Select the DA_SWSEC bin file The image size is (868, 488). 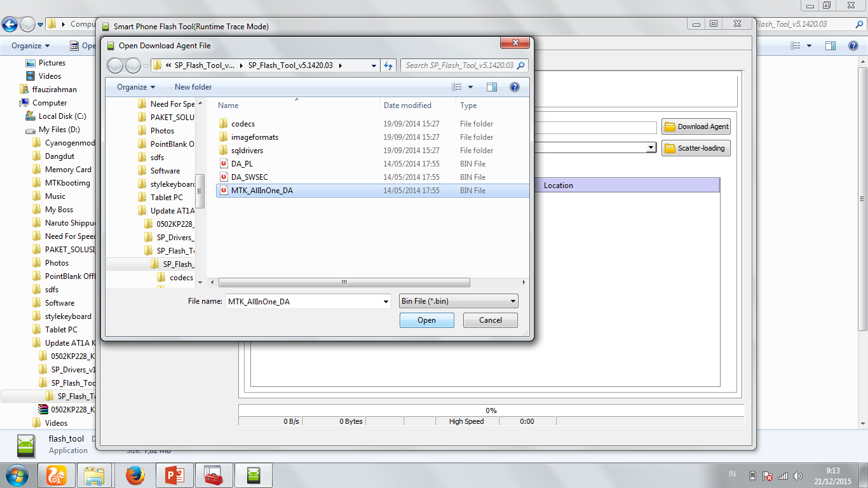pyautogui.click(x=372, y=177)
